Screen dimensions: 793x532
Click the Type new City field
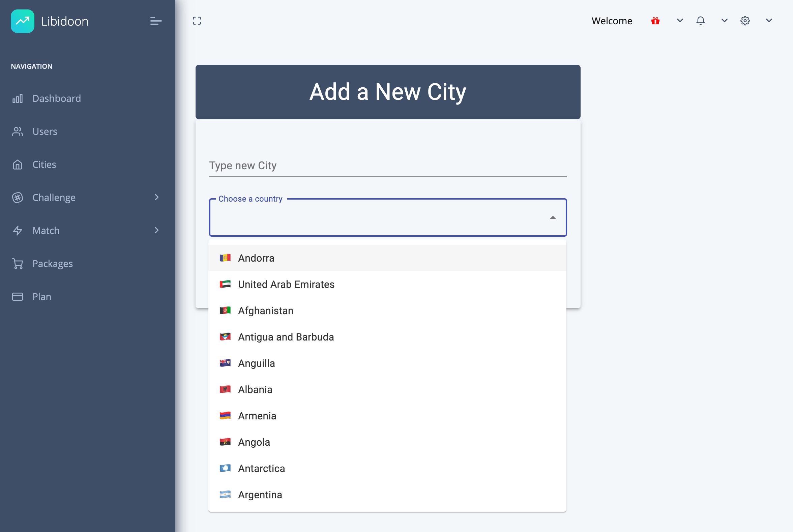click(387, 166)
